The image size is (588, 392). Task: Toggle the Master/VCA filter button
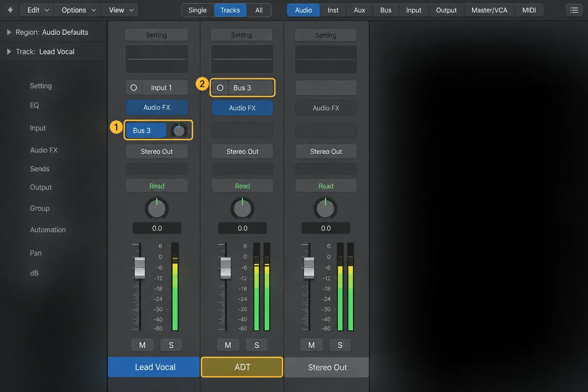pos(490,10)
